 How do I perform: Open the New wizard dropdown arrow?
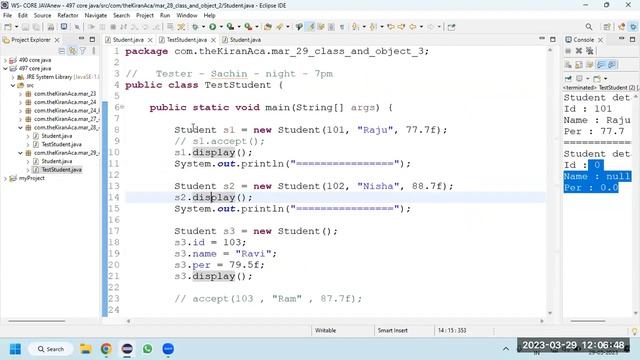[x=16, y=27]
